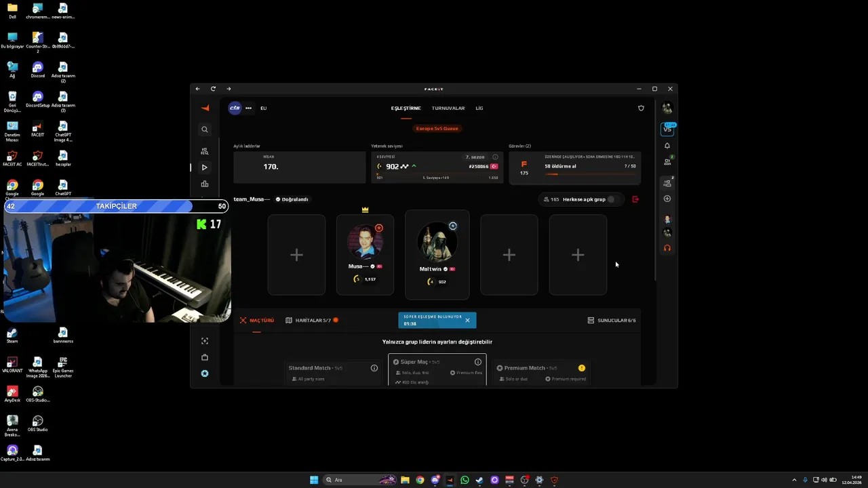This screenshot has width=868, height=488.
Task: Open the profile avatar at top right
Action: 667,108
